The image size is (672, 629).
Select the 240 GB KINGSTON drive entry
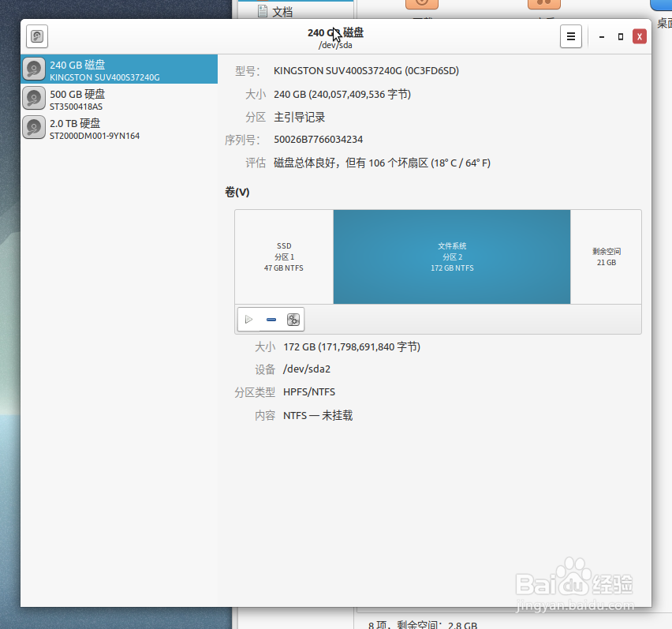(x=118, y=69)
